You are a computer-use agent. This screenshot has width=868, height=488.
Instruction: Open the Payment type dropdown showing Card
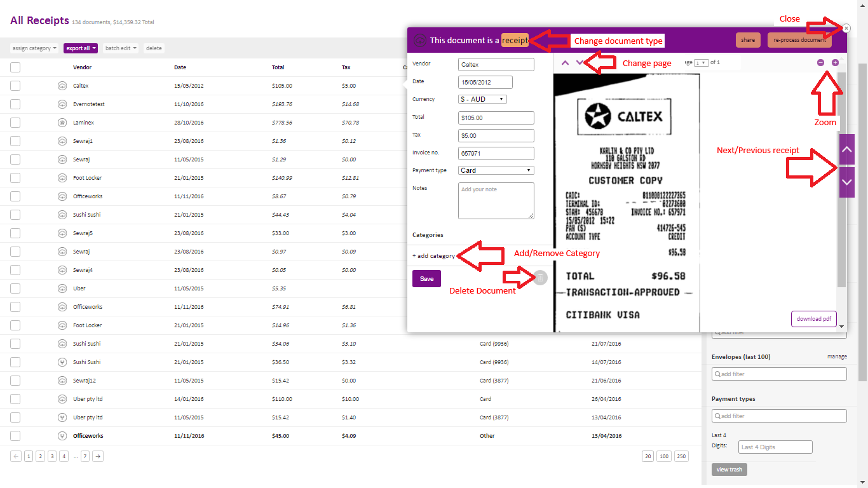[x=496, y=170]
